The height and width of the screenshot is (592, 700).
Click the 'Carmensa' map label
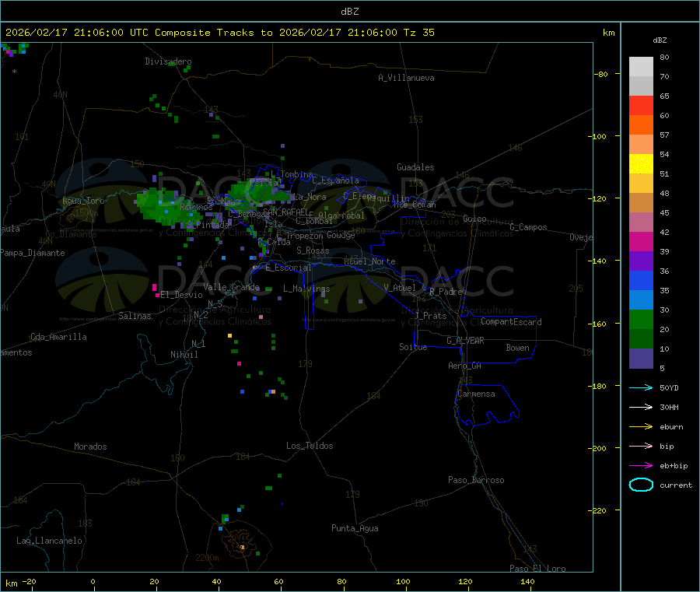click(x=476, y=394)
